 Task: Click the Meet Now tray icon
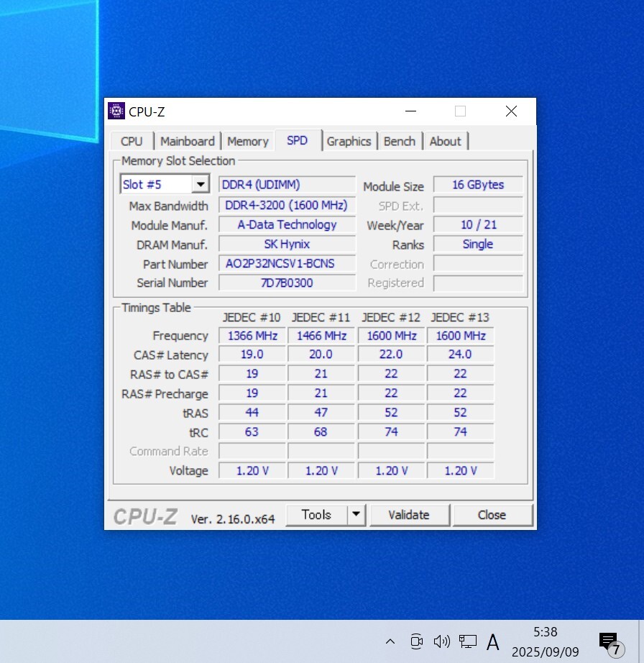tap(417, 641)
